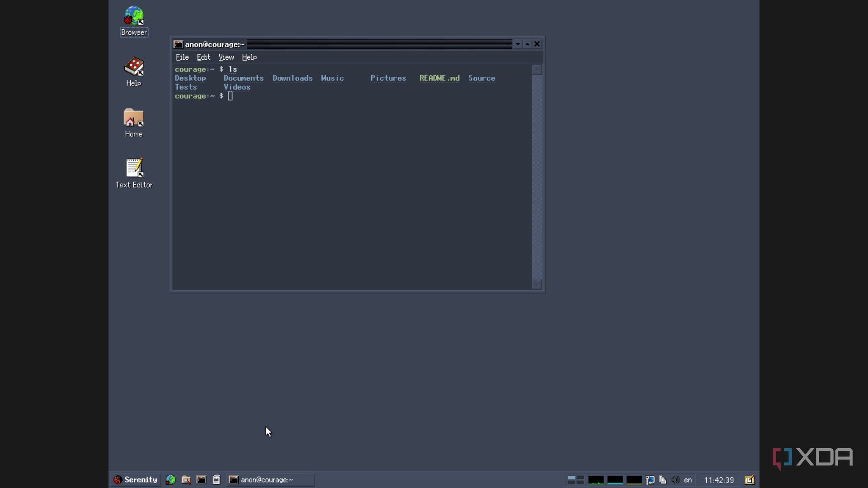Open the View menu in Terminal
Image resolution: width=868 pixels, height=488 pixels.
(x=226, y=57)
